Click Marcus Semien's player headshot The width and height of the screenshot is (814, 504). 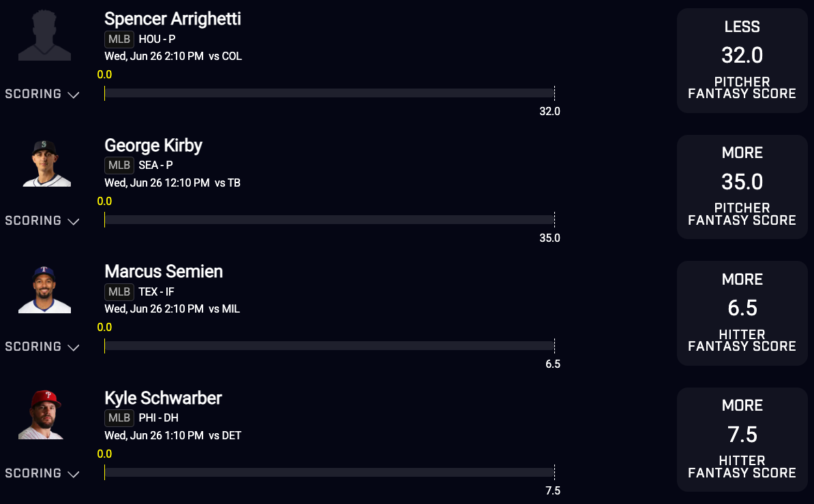pos(44,289)
